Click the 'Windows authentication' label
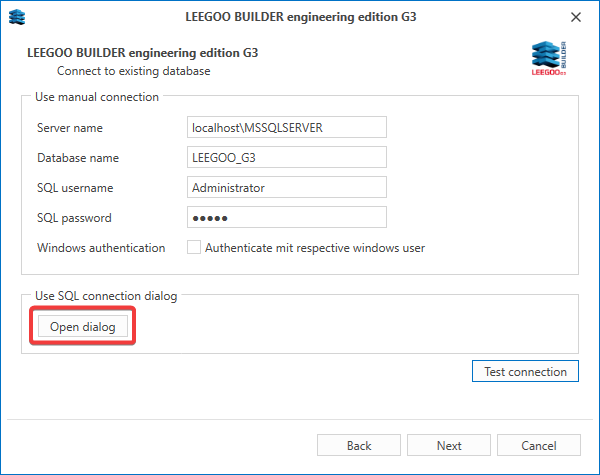600x475 pixels. pyautogui.click(x=101, y=248)
